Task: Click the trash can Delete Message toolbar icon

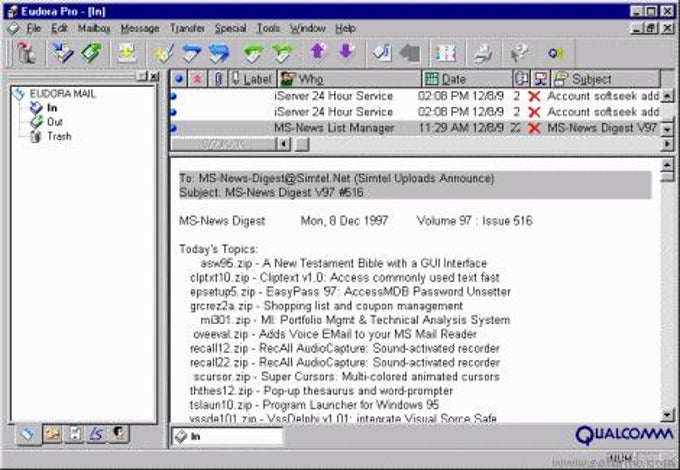Action: click(x=27, y=53)
